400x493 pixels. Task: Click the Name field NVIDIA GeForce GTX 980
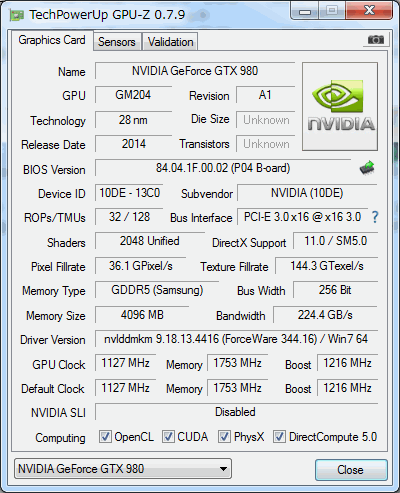click(x=195, y=71)
